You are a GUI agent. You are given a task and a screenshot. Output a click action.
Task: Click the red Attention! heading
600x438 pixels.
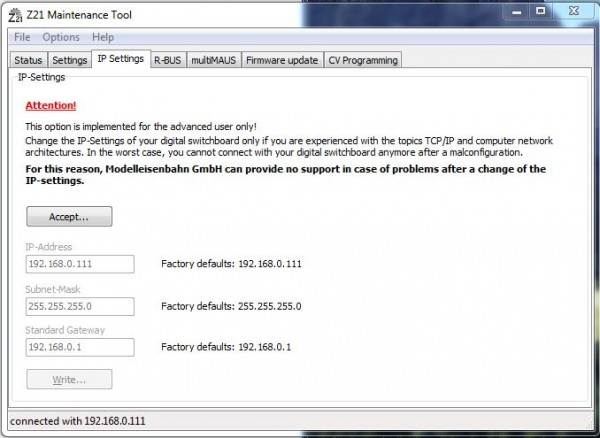coord(51,106)
